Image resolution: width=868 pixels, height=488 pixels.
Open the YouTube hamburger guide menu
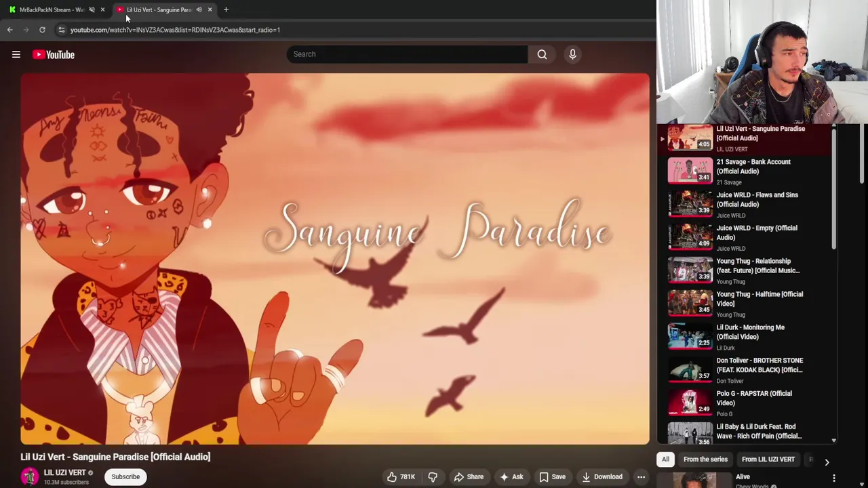coord(16,54)
